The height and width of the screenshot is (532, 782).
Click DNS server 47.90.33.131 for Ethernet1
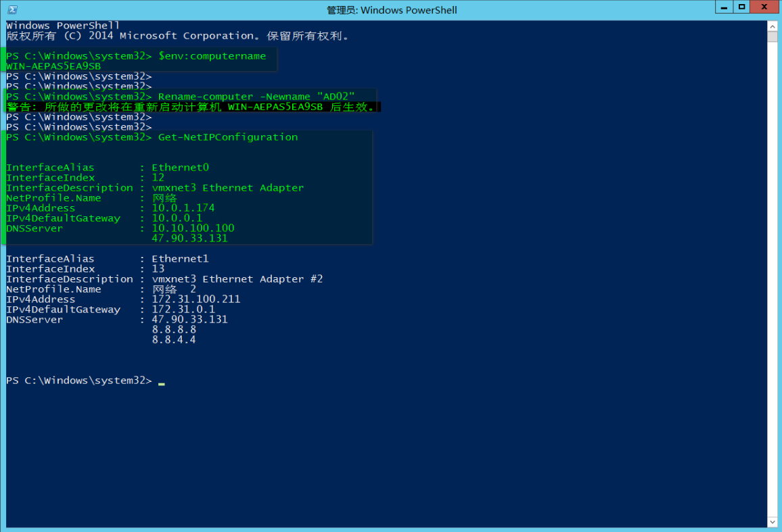pyautogui.click(x=189, y=319)
